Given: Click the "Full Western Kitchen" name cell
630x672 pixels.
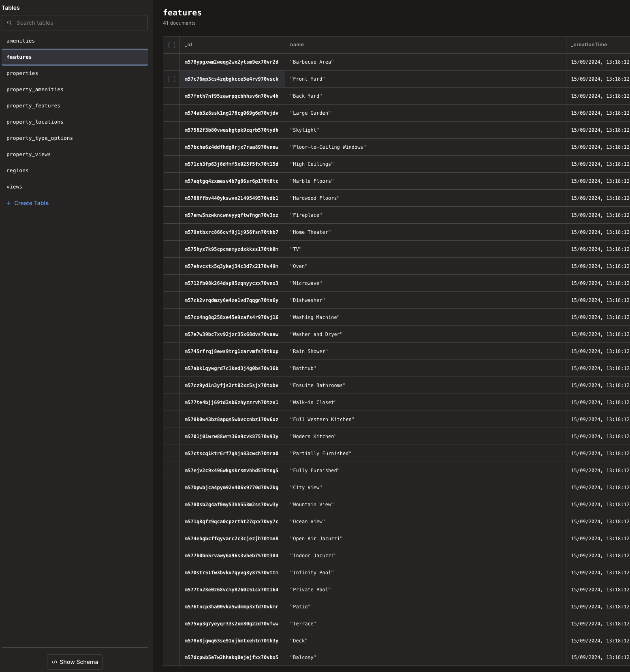Looking at the screenshot, I should (425, 419).
